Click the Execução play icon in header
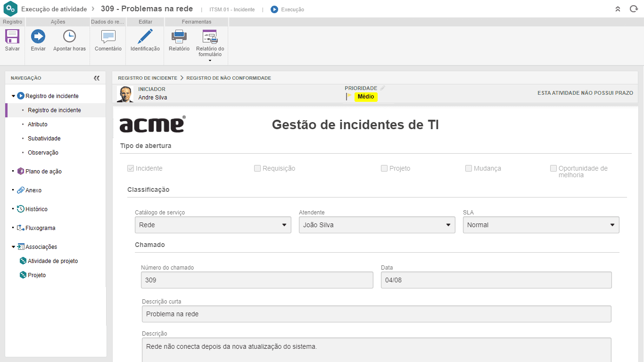This screenshot has width=644, height=362. [274, 9]
